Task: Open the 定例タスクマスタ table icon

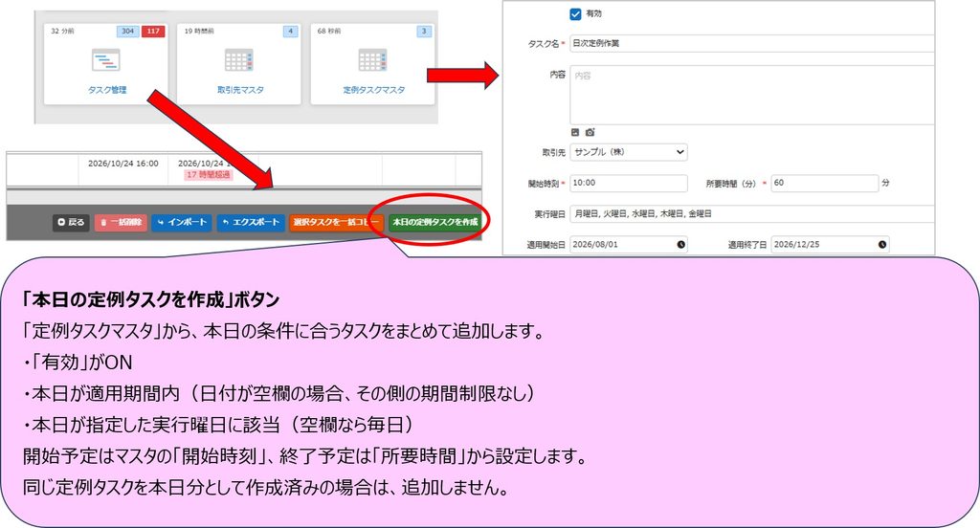Action: tap(373, 60)
